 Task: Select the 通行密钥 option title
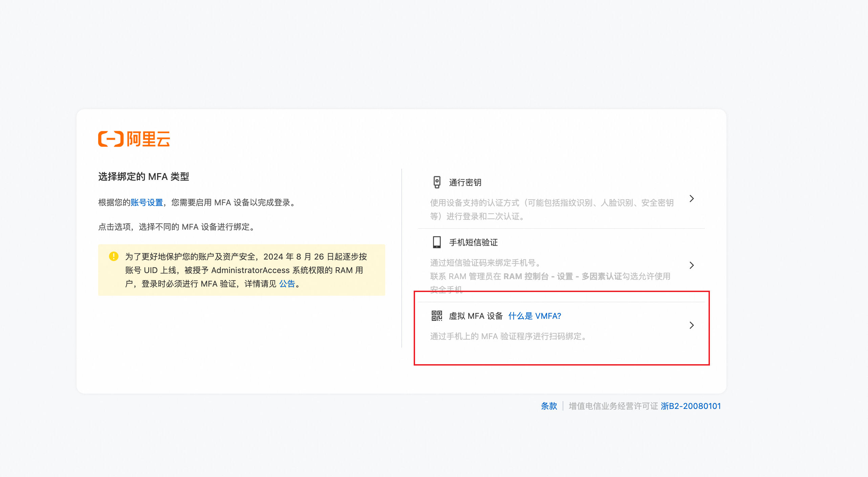click(465, 183)
